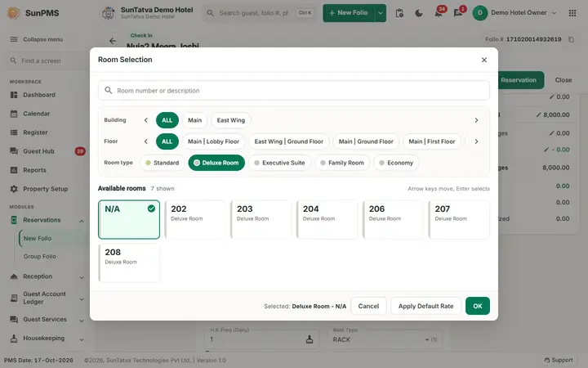588x368 pixels.
Task: Click the SunTatva Demo Hotel emblem icon
Action: click(x=109, y=13)
